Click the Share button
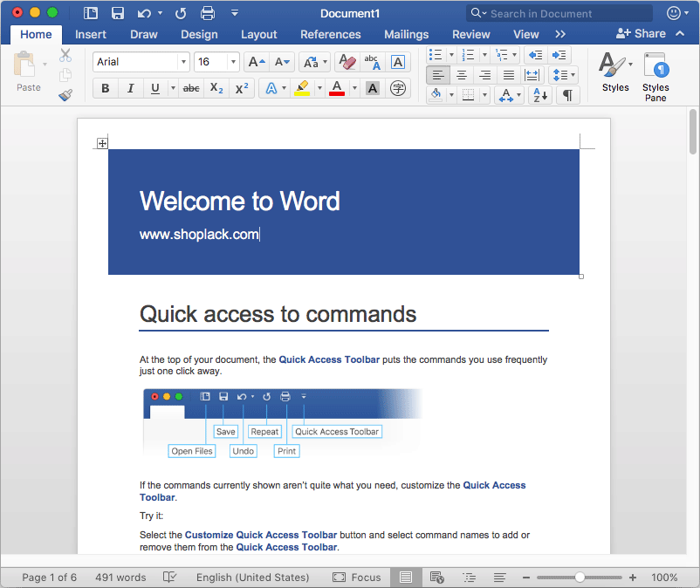The image size is (700, 588). tap(641, 33)
